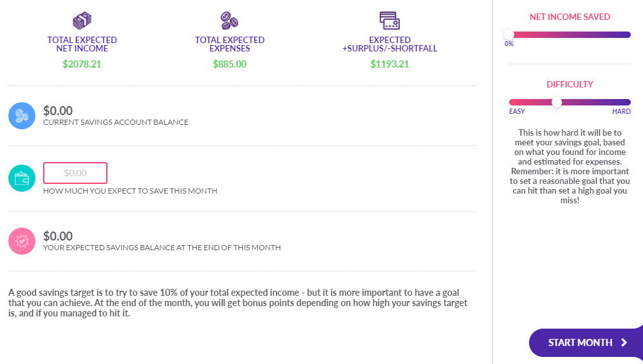Click the Net Income Saved slider handle
The width and height of the screenshot is (643, 364).
pos(509,35)
